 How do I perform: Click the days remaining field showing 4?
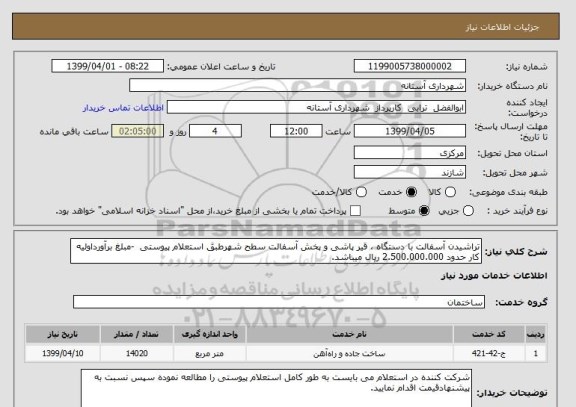[215, 131]
